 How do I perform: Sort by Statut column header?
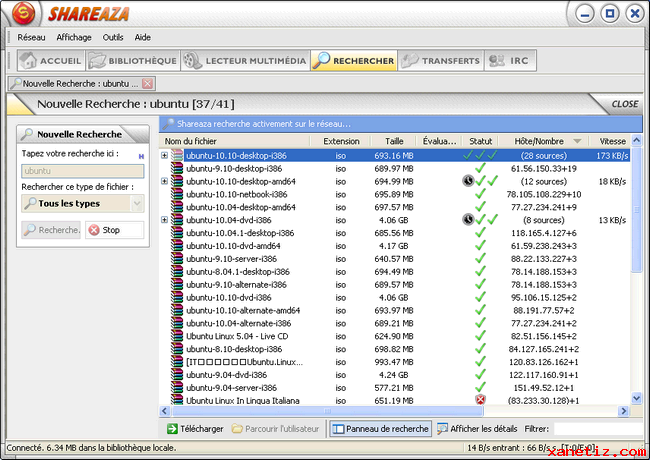point(480,141)
